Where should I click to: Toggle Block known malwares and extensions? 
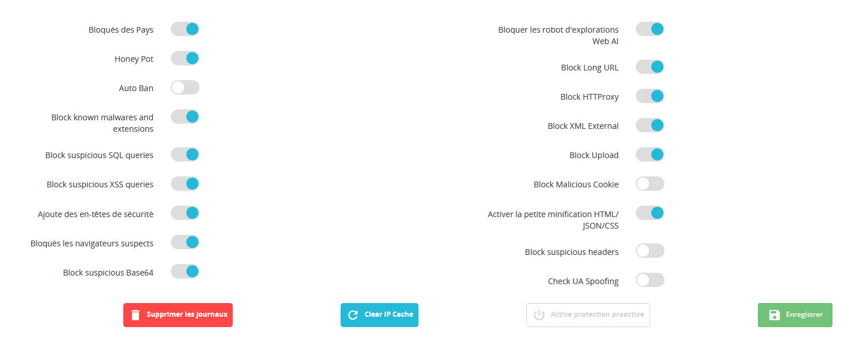(185, 117)
